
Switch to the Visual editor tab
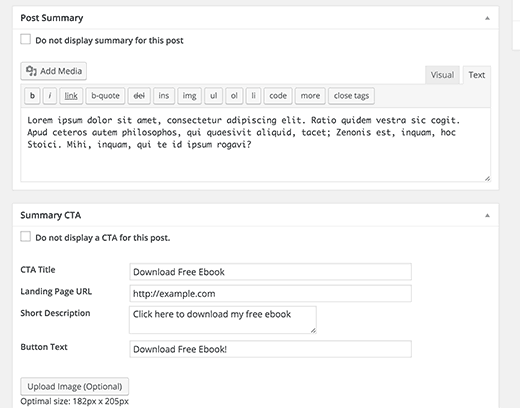pyautogui.click(x=442, y=75)
